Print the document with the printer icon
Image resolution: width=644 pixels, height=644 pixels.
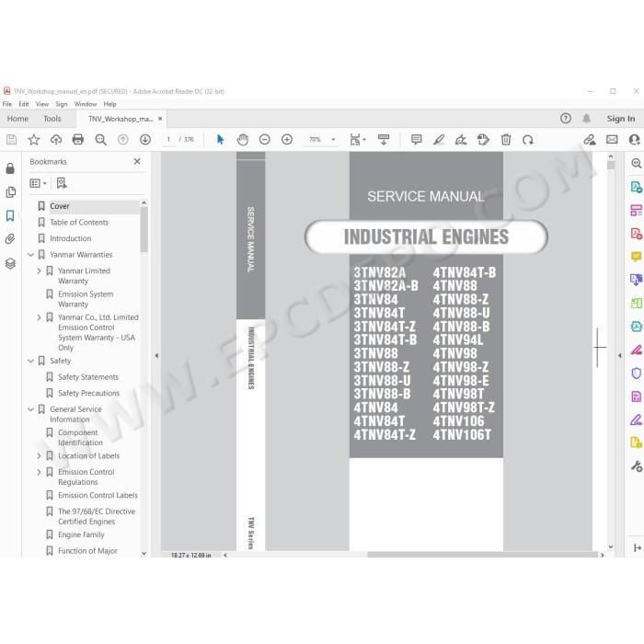coord(78,140)
